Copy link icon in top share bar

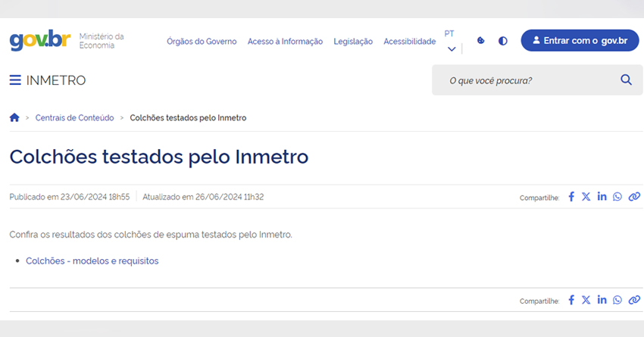coord(634,197)
